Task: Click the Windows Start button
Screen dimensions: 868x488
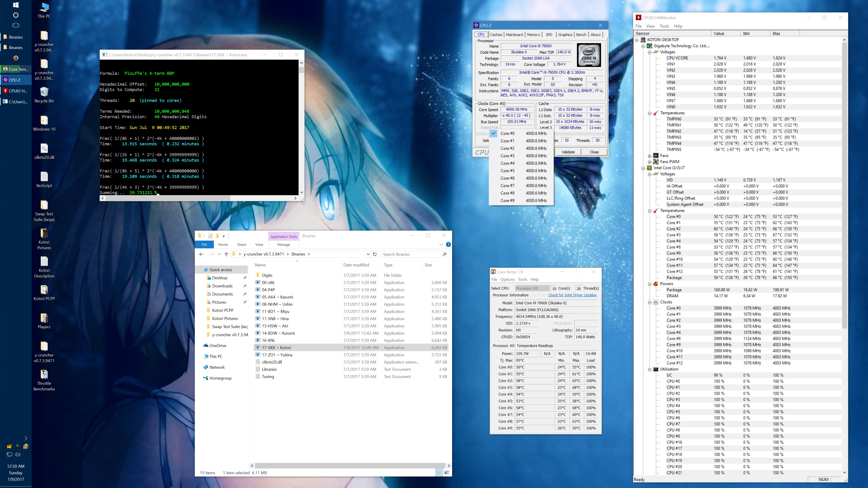Action: click(16, 5)
